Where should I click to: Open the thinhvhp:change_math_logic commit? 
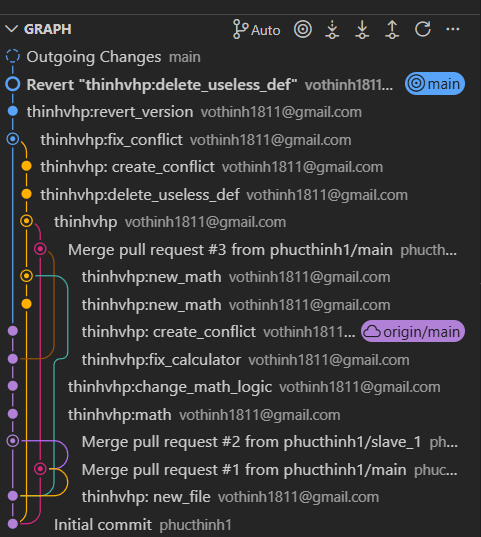click(x=240, y=387)
